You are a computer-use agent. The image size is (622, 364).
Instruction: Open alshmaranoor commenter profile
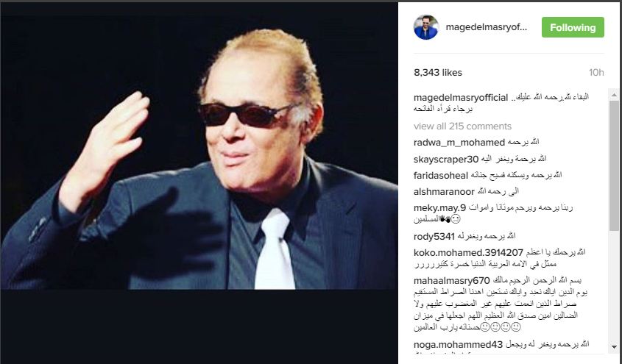pyautogui.click(x=445, y=192)
